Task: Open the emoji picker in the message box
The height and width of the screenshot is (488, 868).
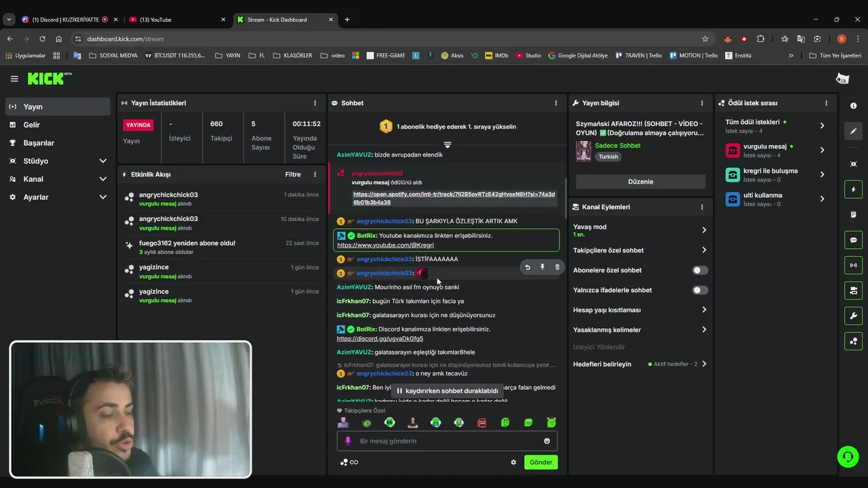Action: point(547,441)
